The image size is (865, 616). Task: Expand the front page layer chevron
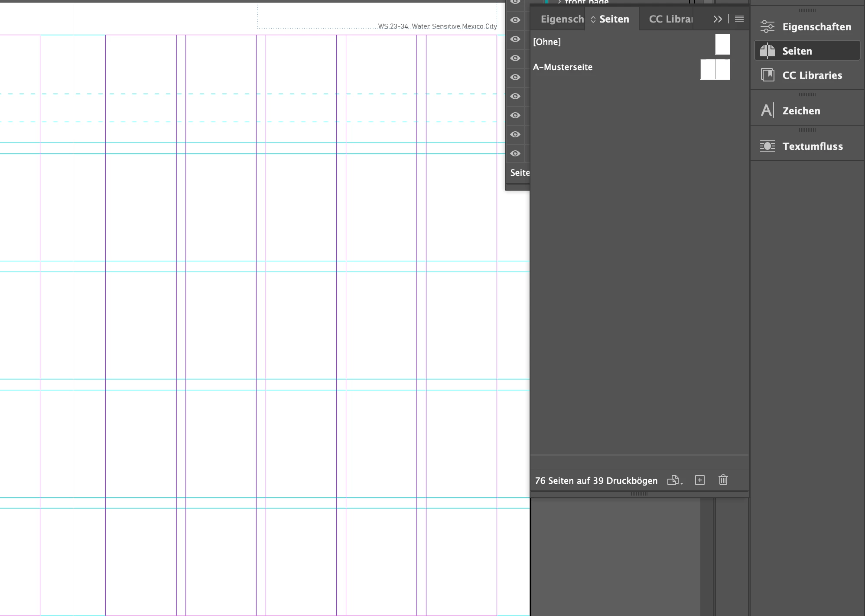coord(559,2)
